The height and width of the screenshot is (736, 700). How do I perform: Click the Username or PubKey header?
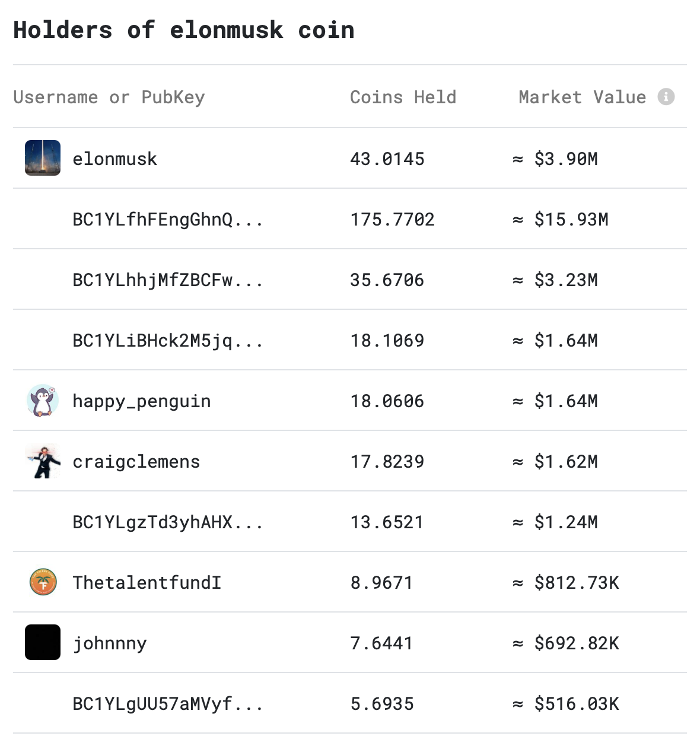[x=109, y=97]
